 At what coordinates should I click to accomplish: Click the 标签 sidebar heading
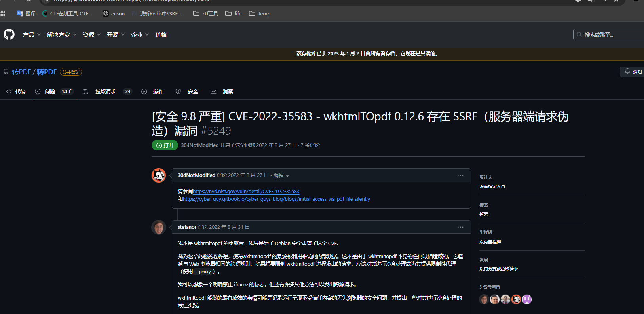pos(484,205)
